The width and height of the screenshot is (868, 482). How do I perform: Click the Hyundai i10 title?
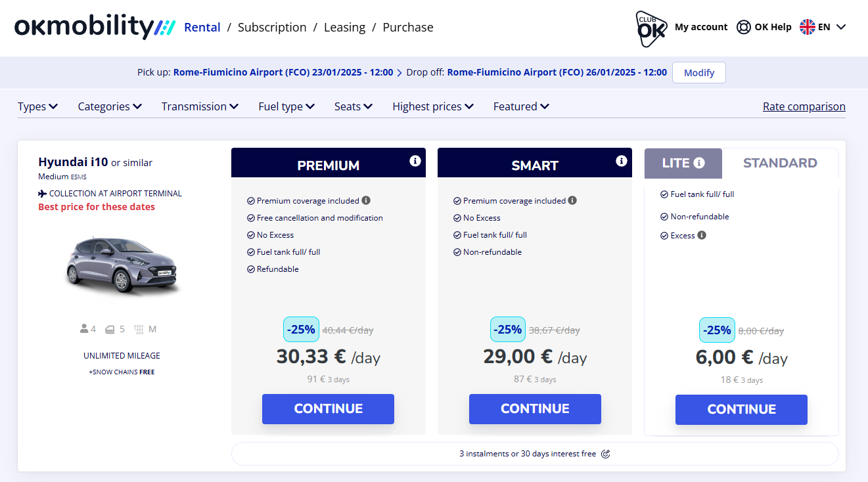[x=73, y=162]
